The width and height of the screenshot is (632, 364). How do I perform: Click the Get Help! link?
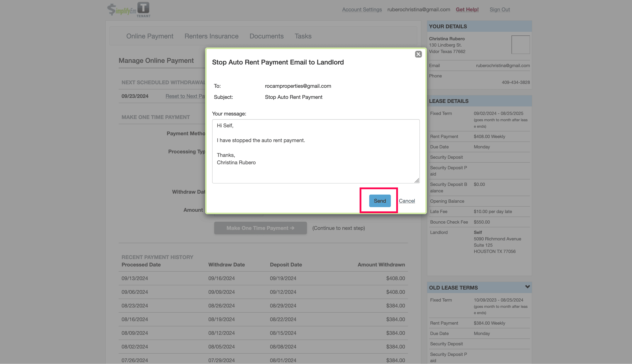click(x=467, y=9)
